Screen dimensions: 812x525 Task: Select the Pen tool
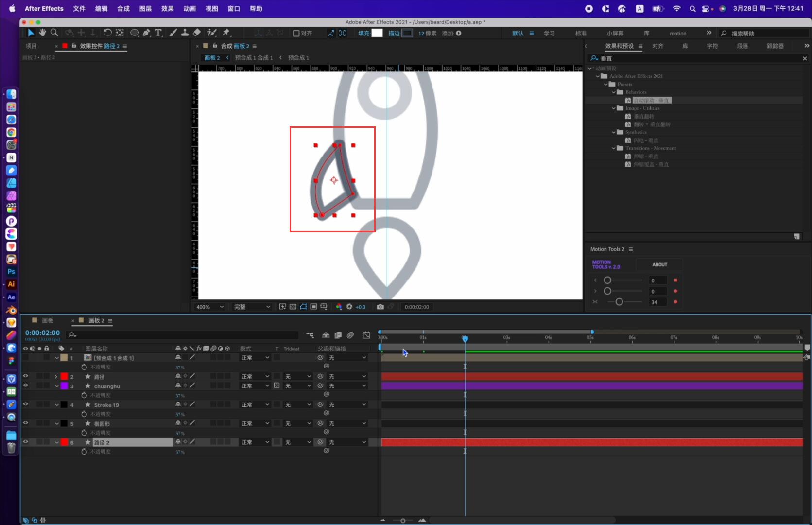147,33
